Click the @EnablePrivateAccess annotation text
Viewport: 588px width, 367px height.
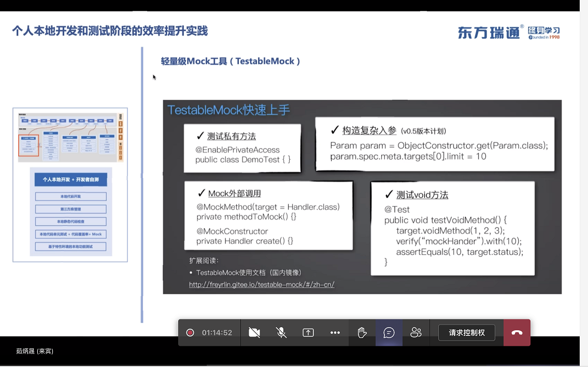click(237, 150)
